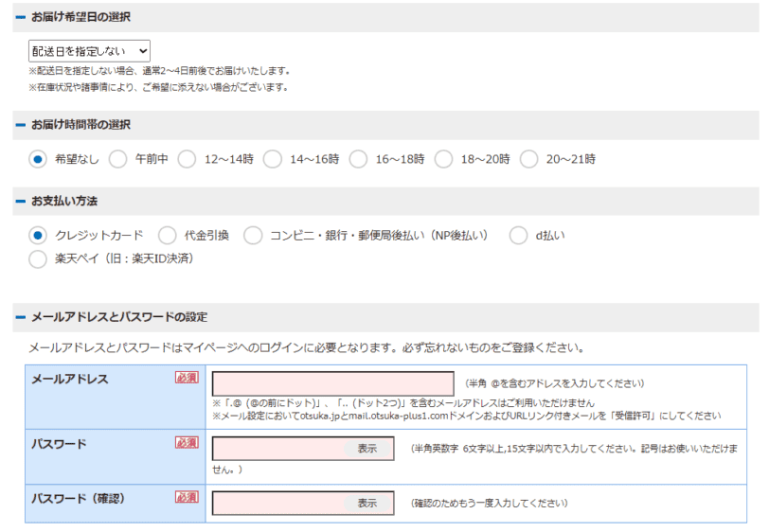
Task: Collapse the お届け希望日の選択 section
Action: click(21, 17)
